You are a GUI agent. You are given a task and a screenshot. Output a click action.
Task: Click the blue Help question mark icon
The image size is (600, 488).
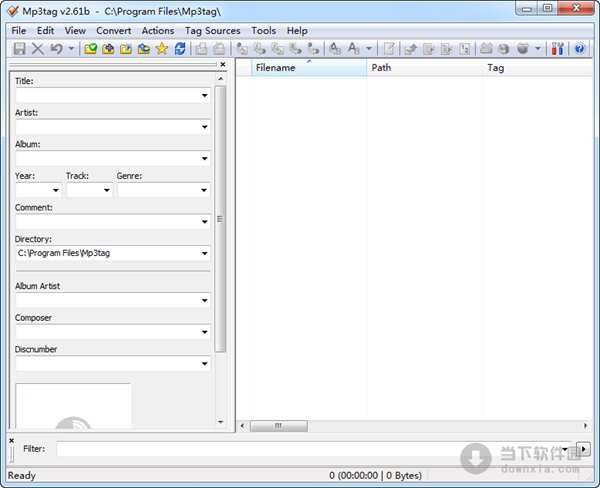pyautogui.click(x=579, y=49)
